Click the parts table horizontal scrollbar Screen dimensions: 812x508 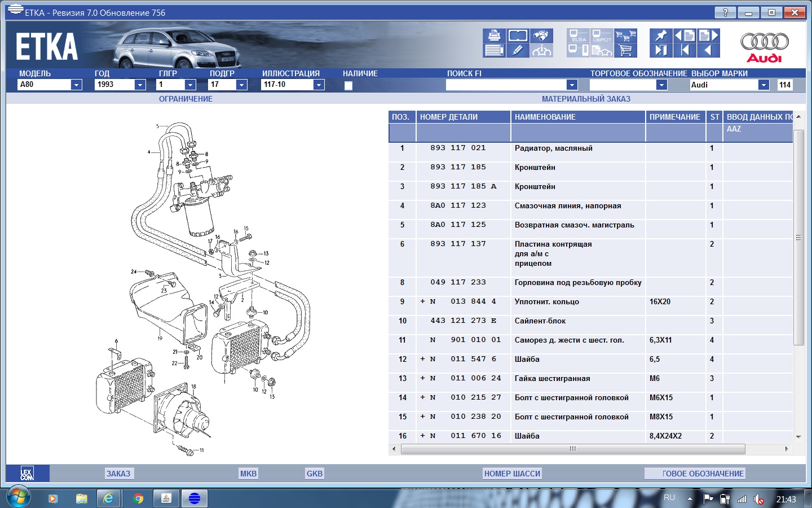coord(572,449)
